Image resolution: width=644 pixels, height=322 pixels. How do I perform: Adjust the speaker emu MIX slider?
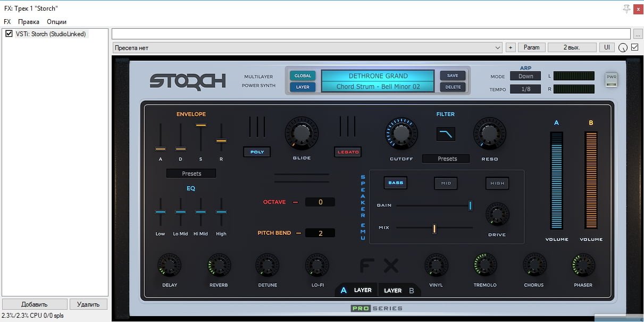point(434,228)
